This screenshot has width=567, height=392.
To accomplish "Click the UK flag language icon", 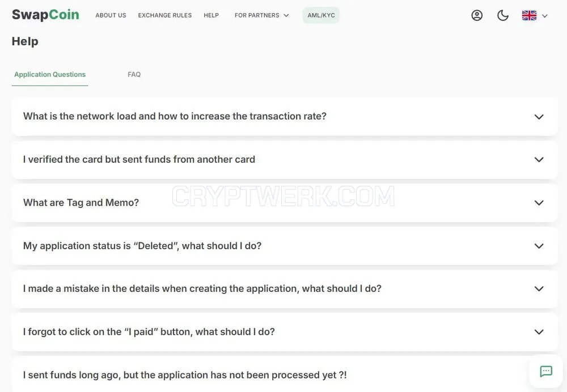I will [529, 15].
